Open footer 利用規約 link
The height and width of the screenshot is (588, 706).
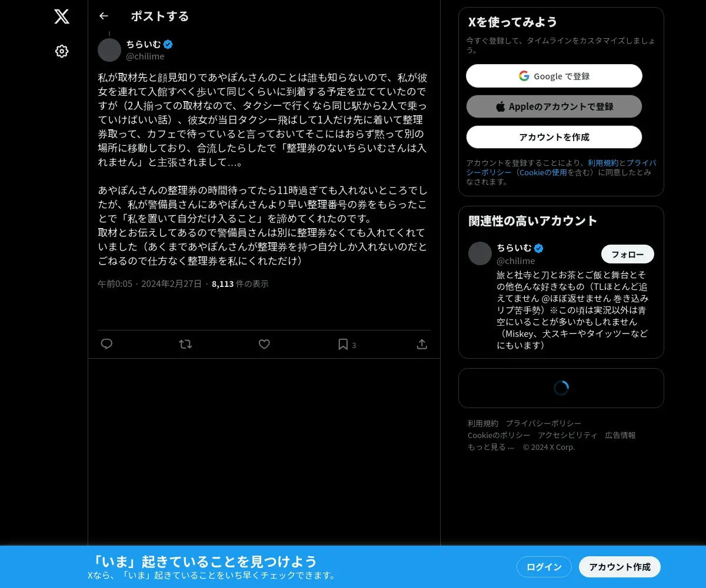tap(483, 423)
